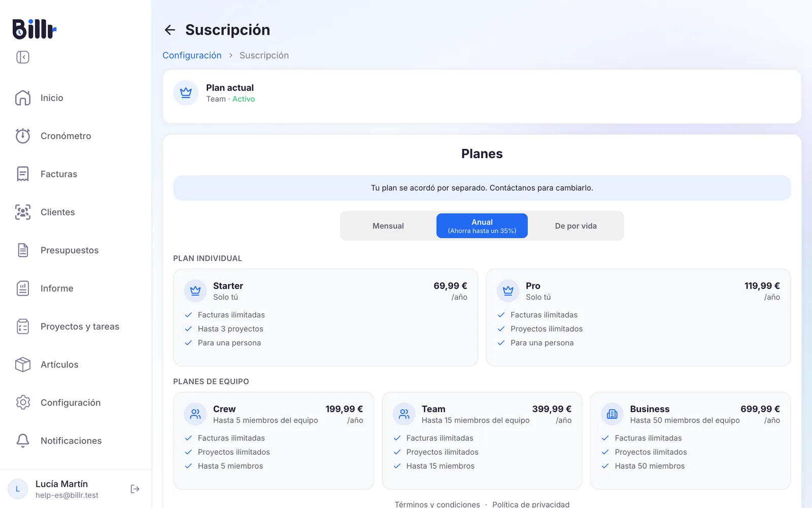Click Lucía Martín's avatar
Image resolution: width=812 pixels, height=508 pixels.
[x=18, y=489]
